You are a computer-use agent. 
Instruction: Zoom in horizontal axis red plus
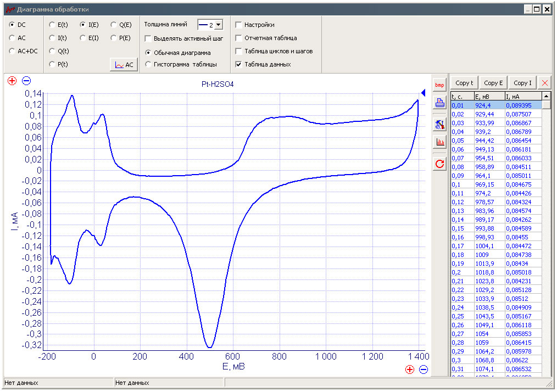[x=410, y=369]
